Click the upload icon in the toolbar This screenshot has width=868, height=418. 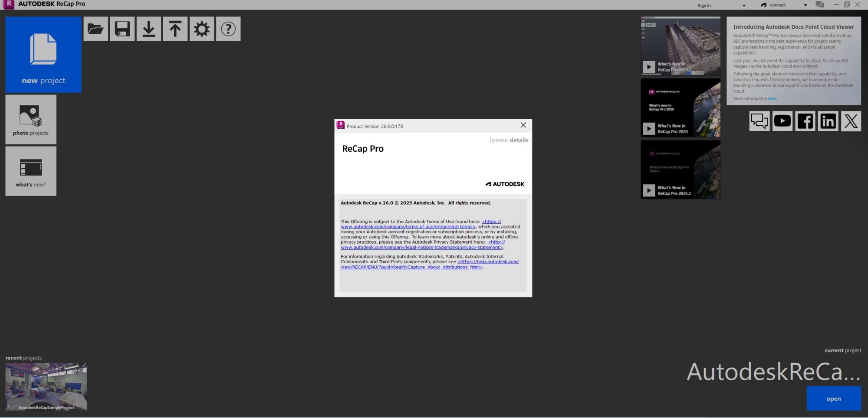pyautogui.click(x=175, y=29)
